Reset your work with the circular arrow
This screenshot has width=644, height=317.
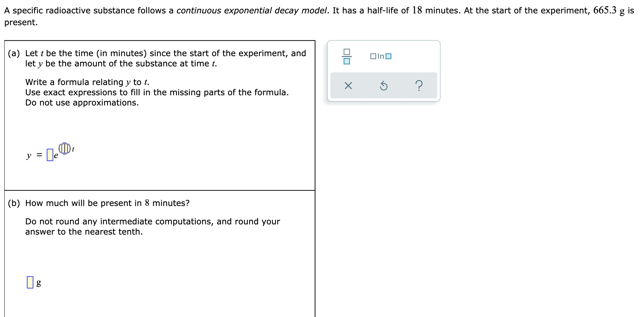[384, 86]
